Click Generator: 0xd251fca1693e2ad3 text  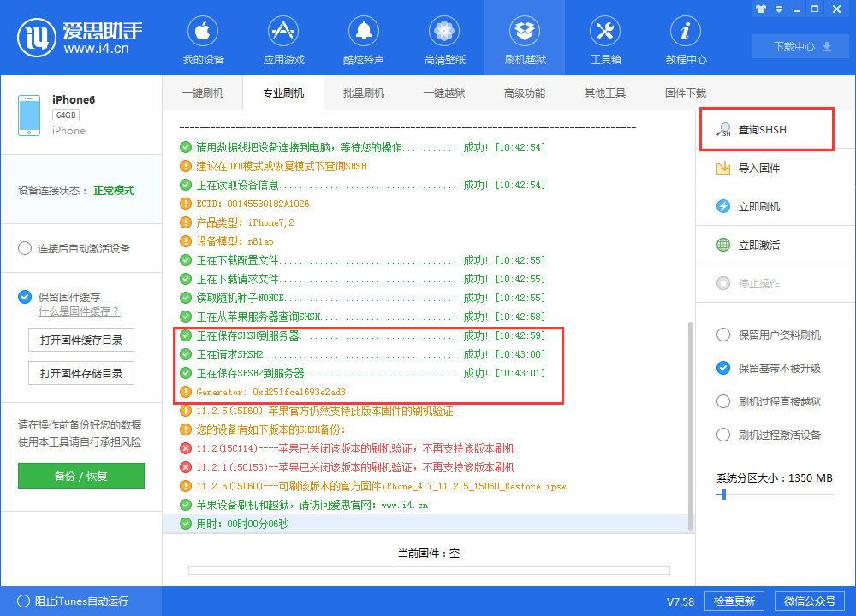click(270, 393)
